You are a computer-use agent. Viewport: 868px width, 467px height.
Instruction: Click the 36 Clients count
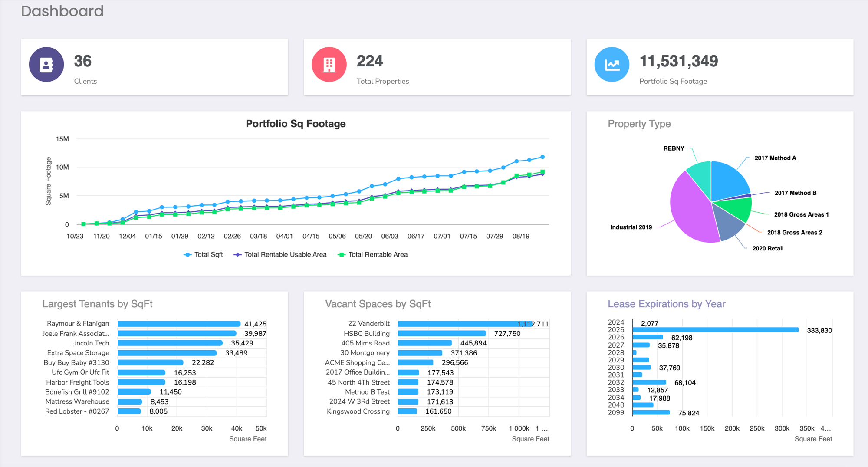(x=82, y=61)
